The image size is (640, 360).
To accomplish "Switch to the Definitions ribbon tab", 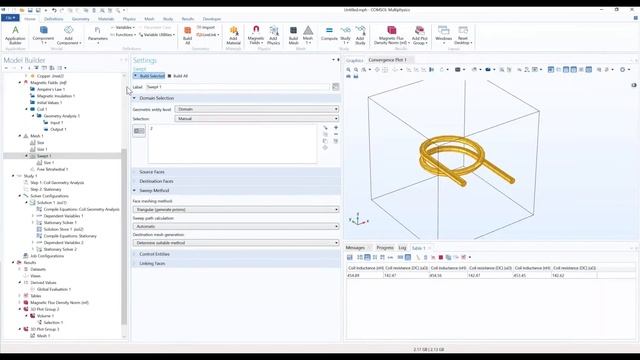I will click(x=53, y=19).
